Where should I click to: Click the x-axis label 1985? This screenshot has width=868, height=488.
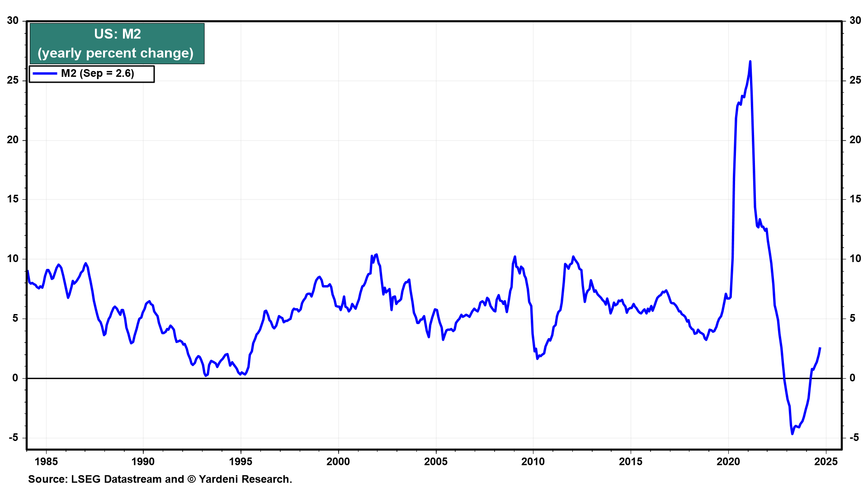coord(46,461)
